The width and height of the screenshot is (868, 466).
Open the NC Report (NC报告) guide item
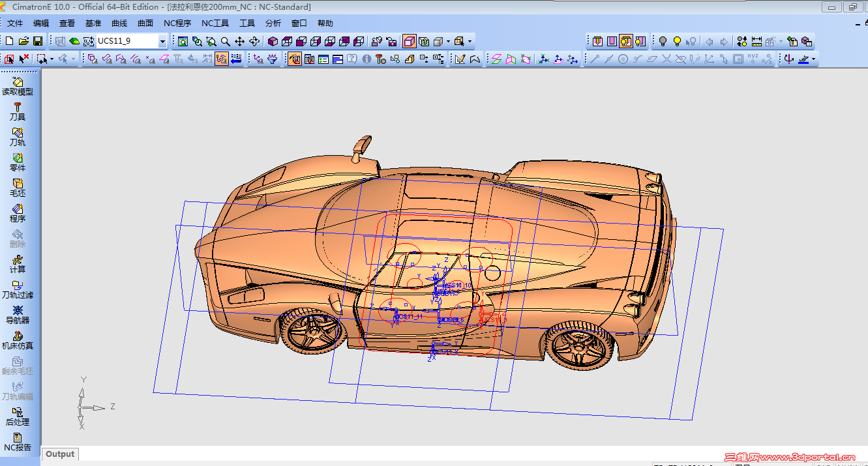pos(18,442)
